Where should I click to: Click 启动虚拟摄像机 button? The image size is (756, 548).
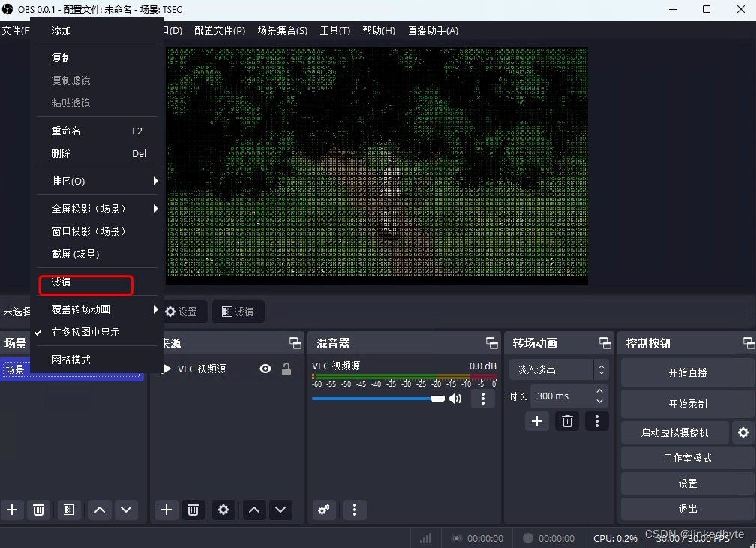click(674, 432)
